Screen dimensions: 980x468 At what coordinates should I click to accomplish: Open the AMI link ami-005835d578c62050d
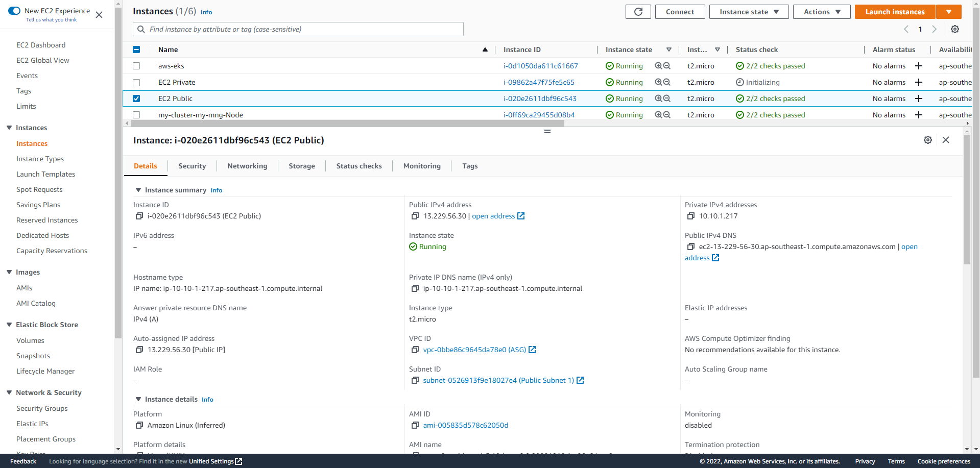465,425
